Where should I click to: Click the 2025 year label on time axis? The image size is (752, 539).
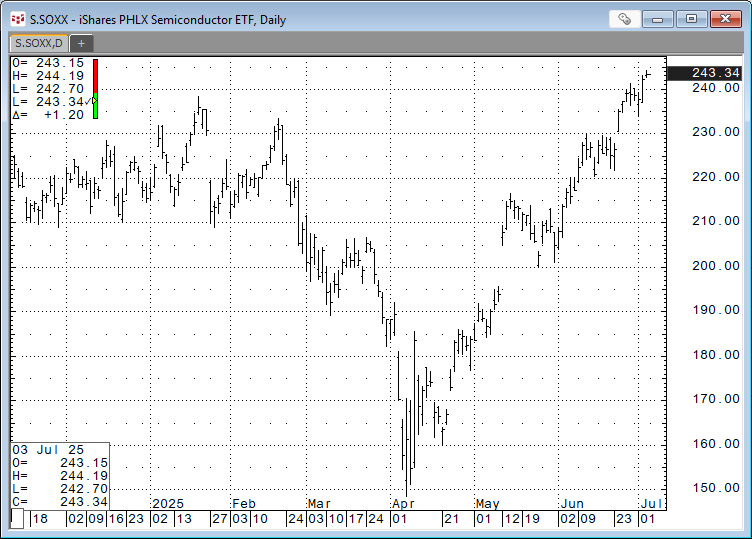click(x=167, y=503)
